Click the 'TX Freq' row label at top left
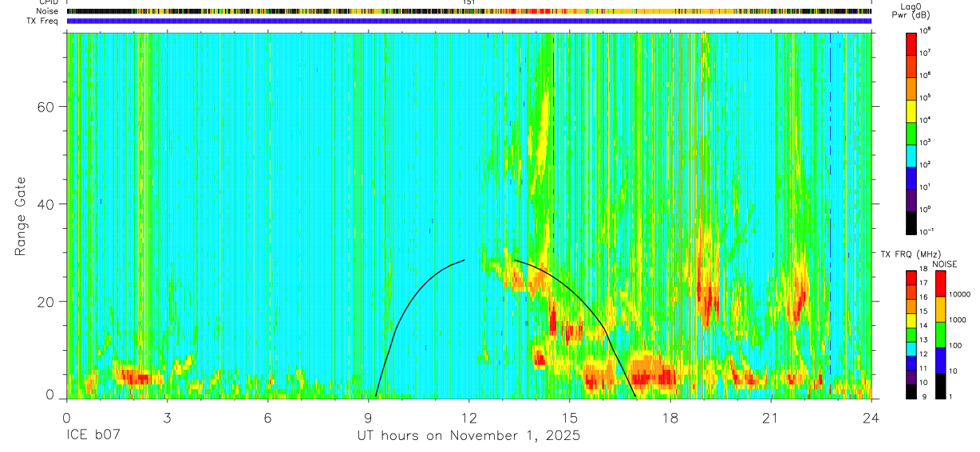 pyautogui.click(x=43, y=21)
